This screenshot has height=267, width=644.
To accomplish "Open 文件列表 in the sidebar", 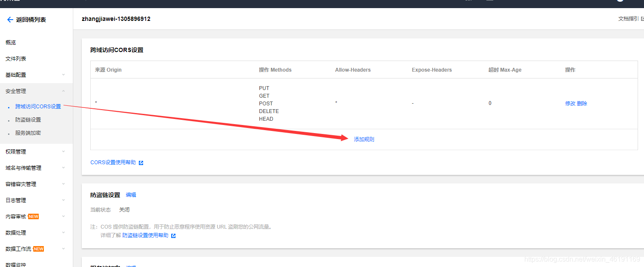I will [x=16, y=59].
